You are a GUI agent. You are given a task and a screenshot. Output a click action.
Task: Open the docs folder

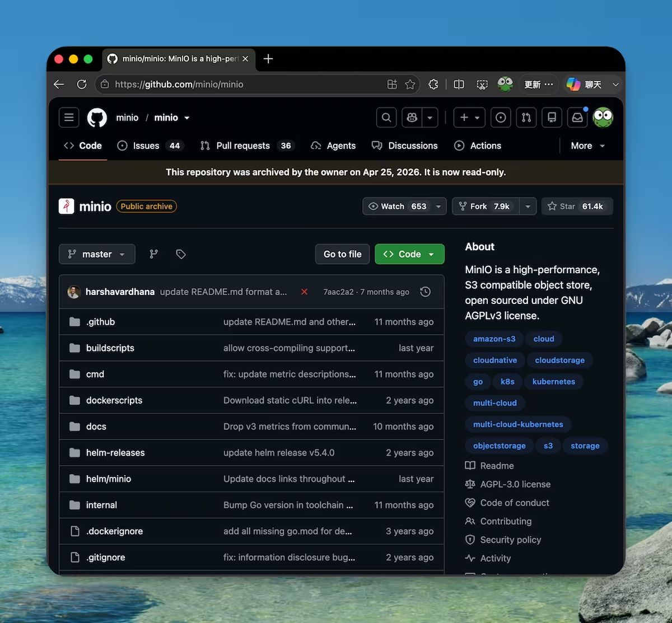pyautogui.click(x=96, y=427)
